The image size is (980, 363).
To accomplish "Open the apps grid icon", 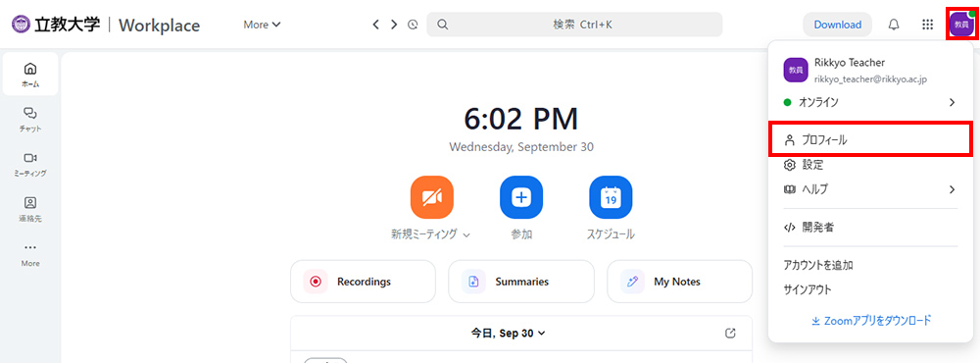I will (928, 25).
